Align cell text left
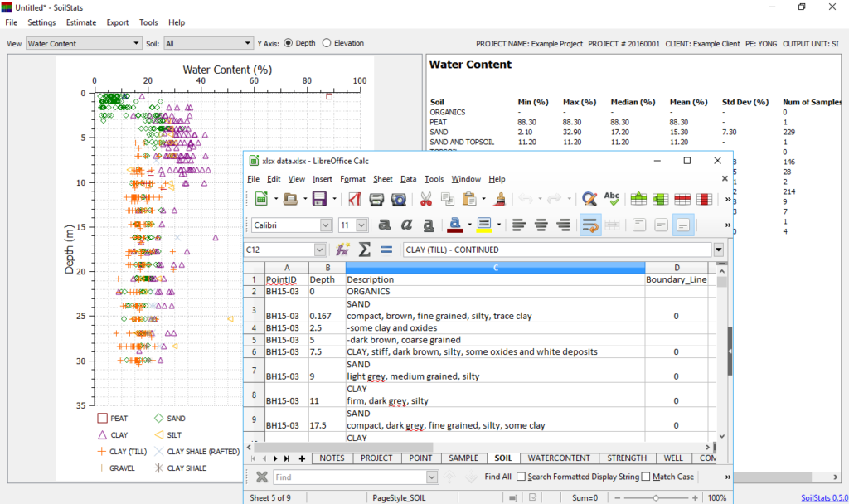 pyautogui.click(x=519, y=225)
